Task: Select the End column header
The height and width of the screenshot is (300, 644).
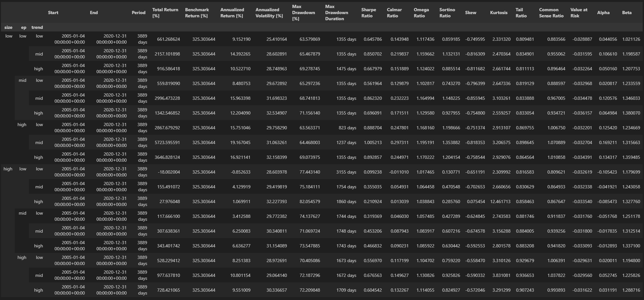Action: point(94,13)
